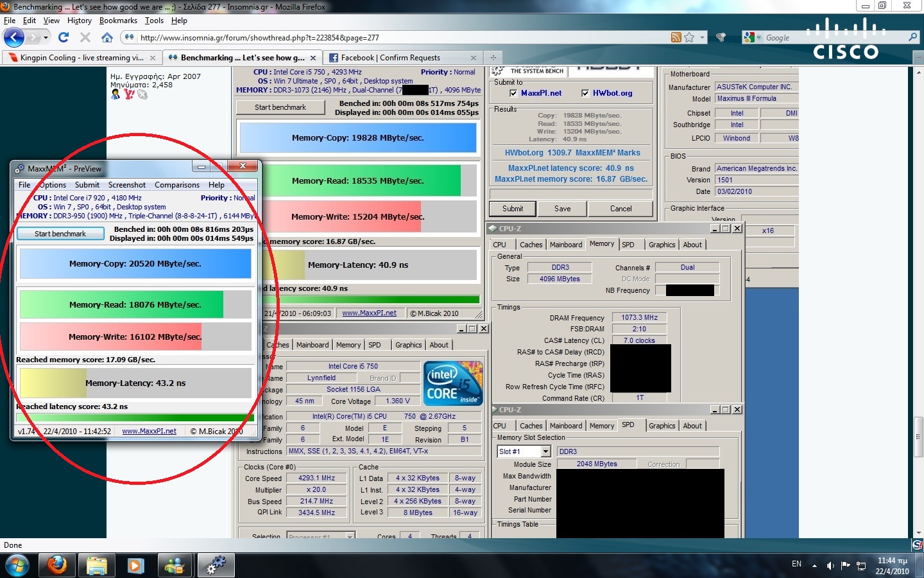This screenshot has width=924, height=578.
Task: Open the Windows Start orb
Action: click(x=17, y=566)
